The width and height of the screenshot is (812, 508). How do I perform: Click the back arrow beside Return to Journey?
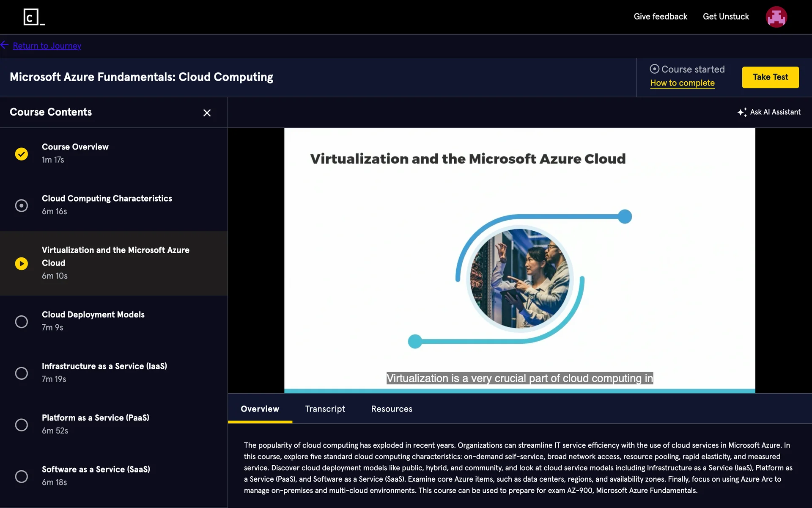[5, 45]
